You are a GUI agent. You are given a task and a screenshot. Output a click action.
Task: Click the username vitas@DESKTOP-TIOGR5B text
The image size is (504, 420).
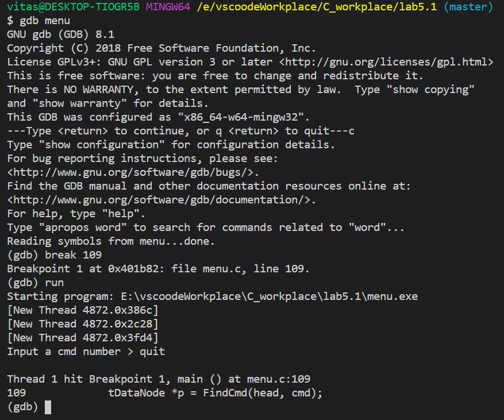click(74, 7)
